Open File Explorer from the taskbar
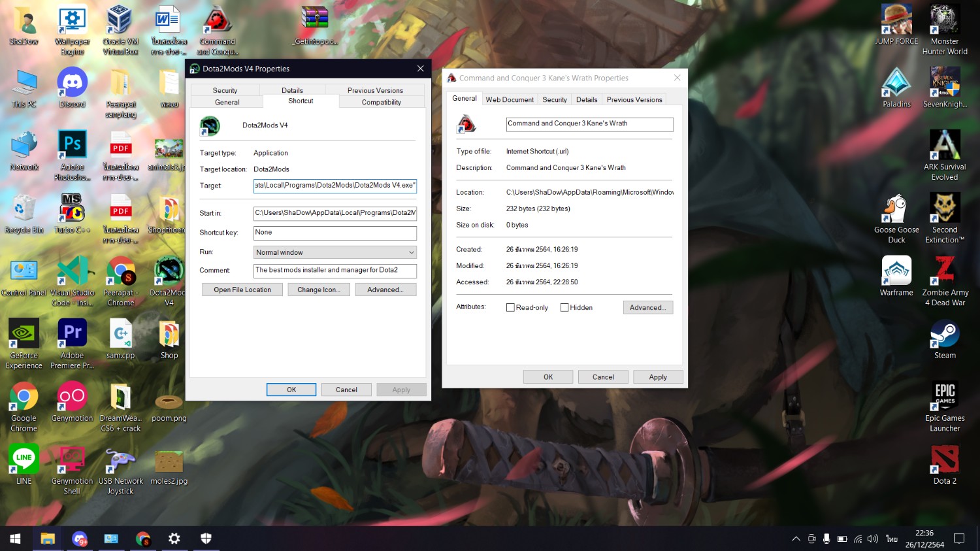Image resolution: width=980 pixels, height=551 pixels. point(47,539)
